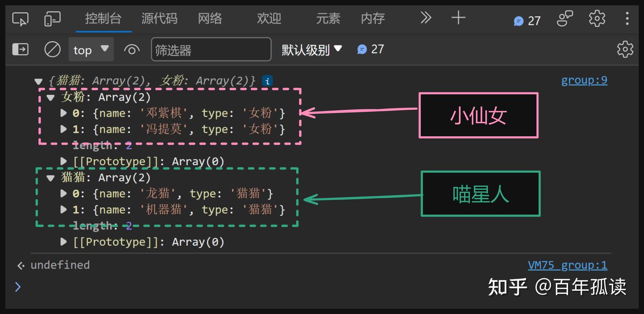Click the blue info badge on the object

(x=267, y=81)
